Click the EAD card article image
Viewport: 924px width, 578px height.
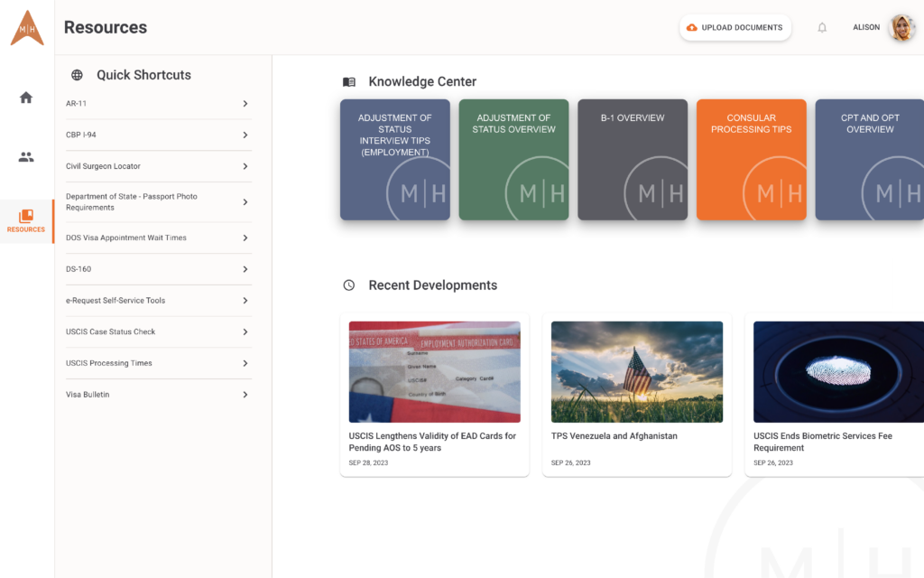coord(434,372)
